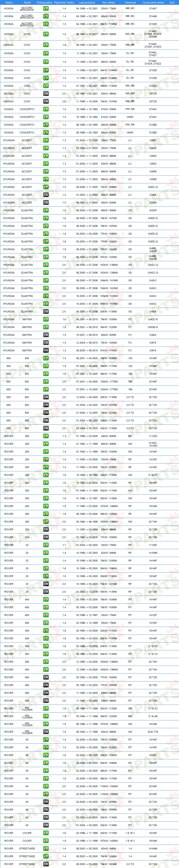The image size is (179, 868).
Task: Click diesel ON icon in Streetwise 20 T2N row
Action: [46, 864]
